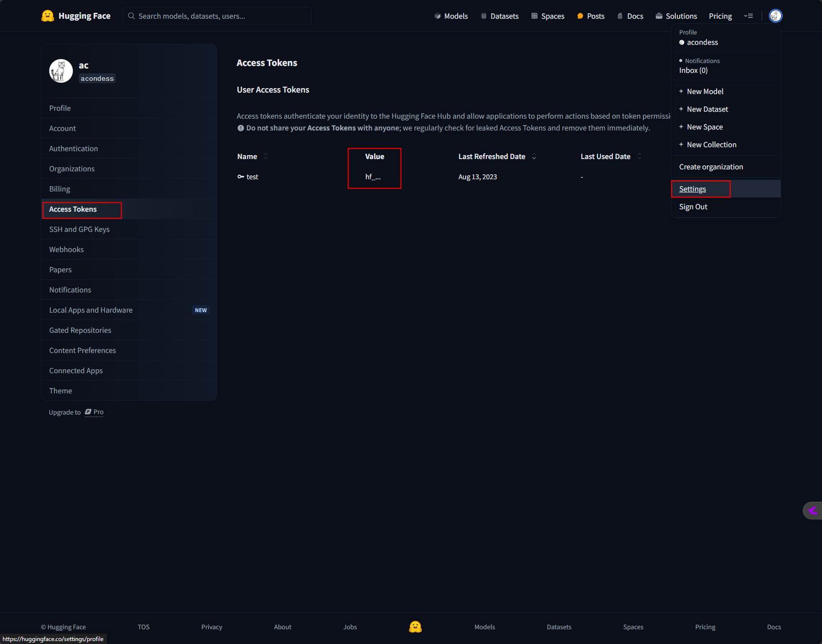Open TOS link in the footer
This screenshot has width=822, height=644.
tap(144, 627)
